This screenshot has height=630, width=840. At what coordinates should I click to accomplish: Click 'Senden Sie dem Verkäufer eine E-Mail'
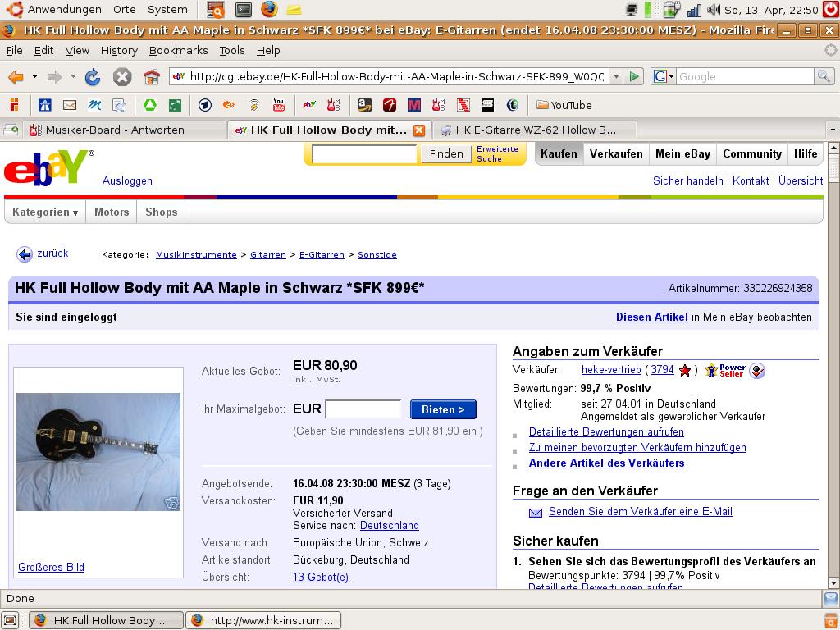tap(640, 512)
